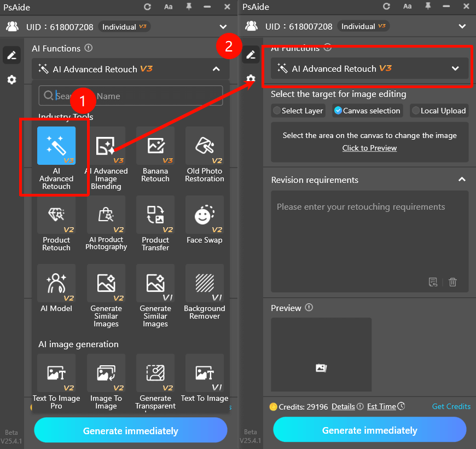476x449 pixels.
Task: Collapse the Revision requirements section
Action: pos(462,180)
